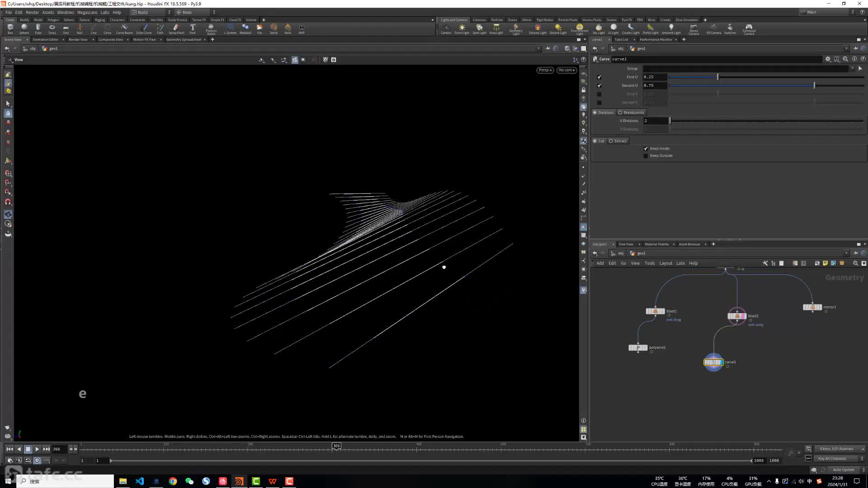
Task: Open the network editor Add menu
Action: (x=600, y=263)
